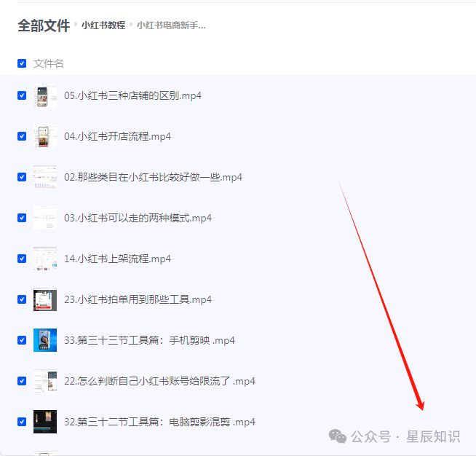Open the video thumbnail of 04.小红书开店流程.mp4

[45, 137]
